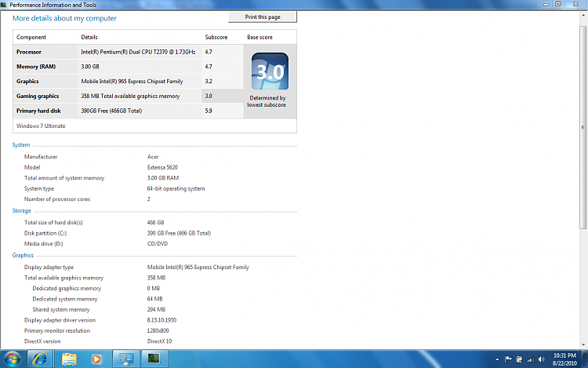The image size is (588, 368).
Task: Click the 3.0 base score badge
Action: [270, 71]
